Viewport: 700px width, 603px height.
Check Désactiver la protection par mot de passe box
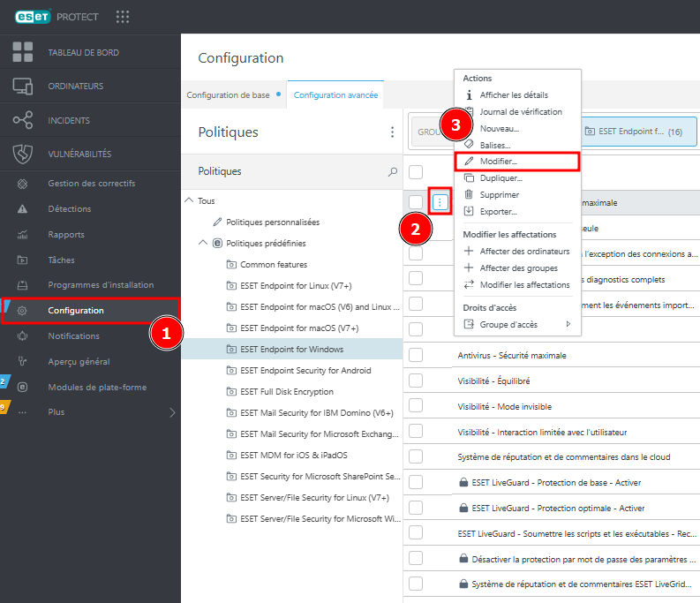point(416,558)
